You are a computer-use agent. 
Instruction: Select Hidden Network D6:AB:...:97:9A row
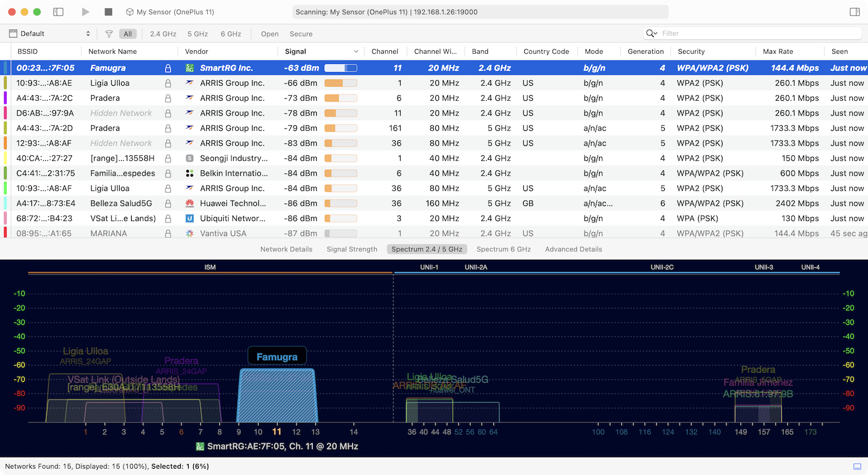434,113
